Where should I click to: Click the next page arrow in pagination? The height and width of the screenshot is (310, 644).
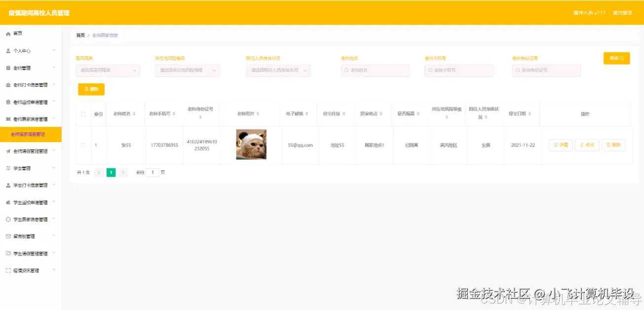coord(123,172)
